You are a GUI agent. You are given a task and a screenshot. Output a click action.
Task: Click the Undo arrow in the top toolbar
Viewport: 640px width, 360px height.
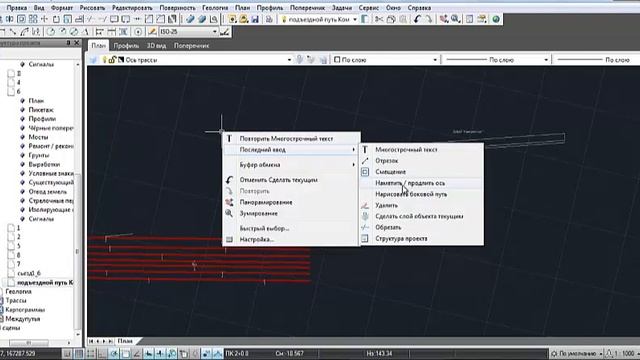pyautogui.click(x=417, y=19)
